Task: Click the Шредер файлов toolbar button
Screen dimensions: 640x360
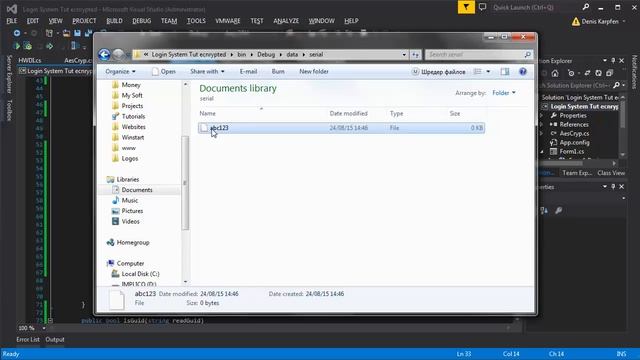Action: point(438,72)
